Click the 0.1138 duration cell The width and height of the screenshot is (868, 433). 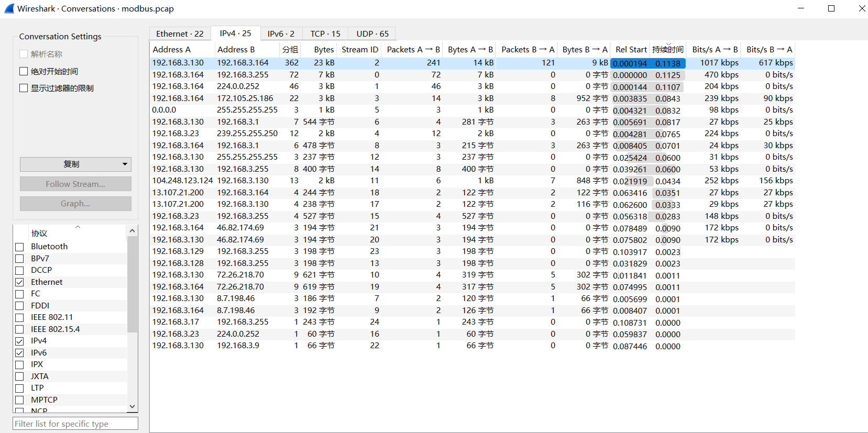668,63
